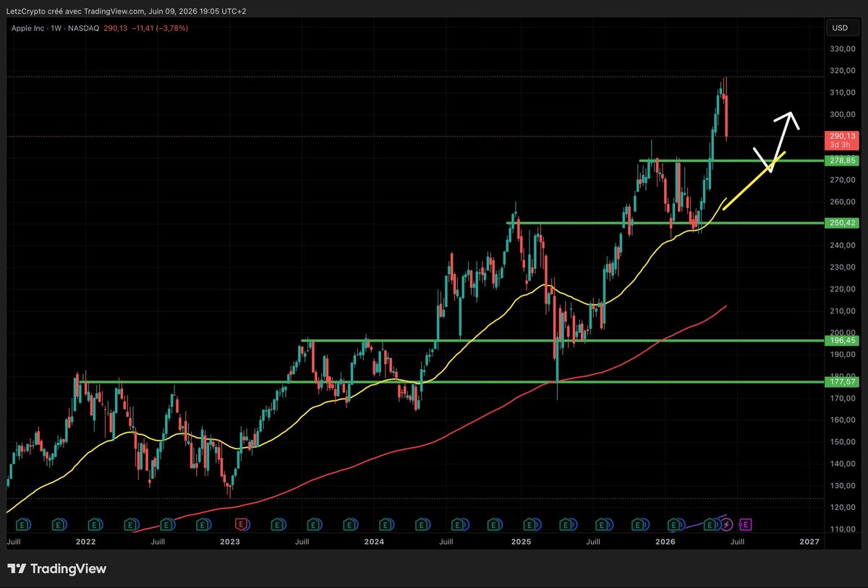Click the pink upcoming earnings E marker
Viewport: 868px width, 588px height.
tap(746, 524)
